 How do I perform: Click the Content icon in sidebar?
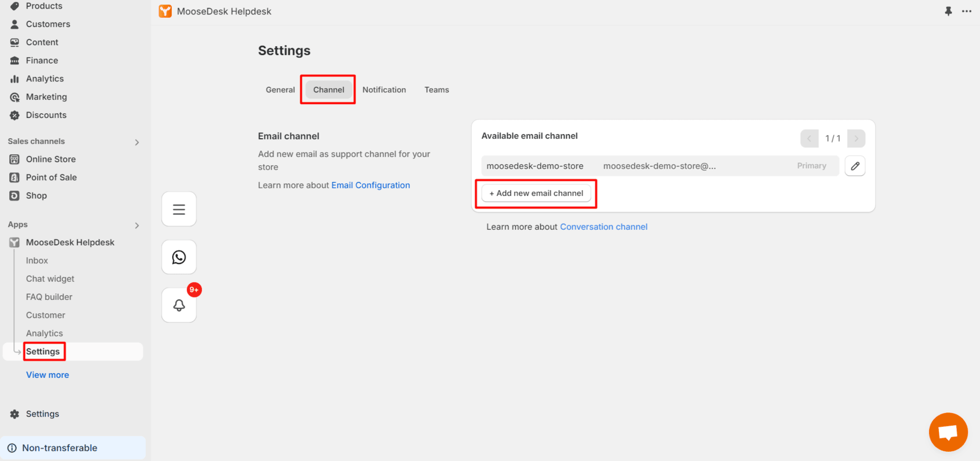14,42
